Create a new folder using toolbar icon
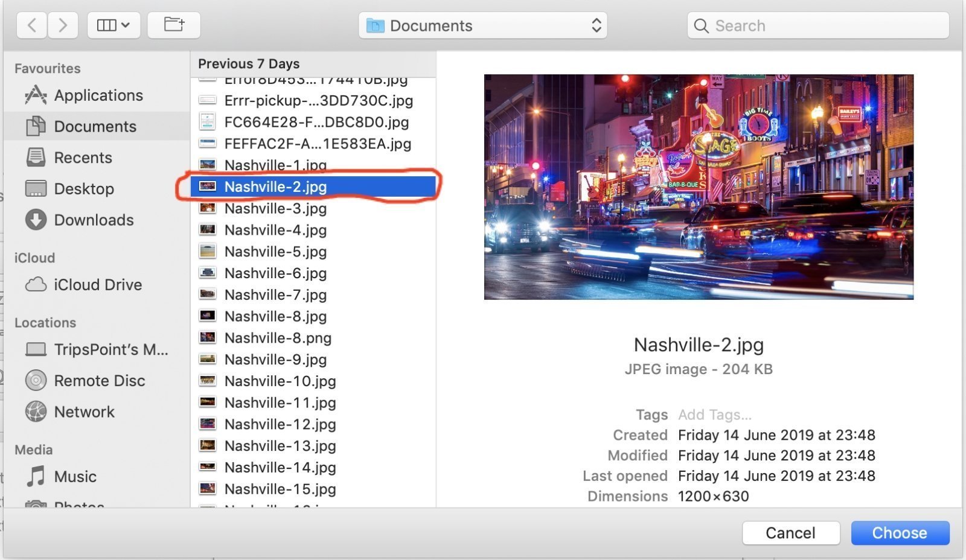Viewport: 966px width, 560px height. point(174,25)
